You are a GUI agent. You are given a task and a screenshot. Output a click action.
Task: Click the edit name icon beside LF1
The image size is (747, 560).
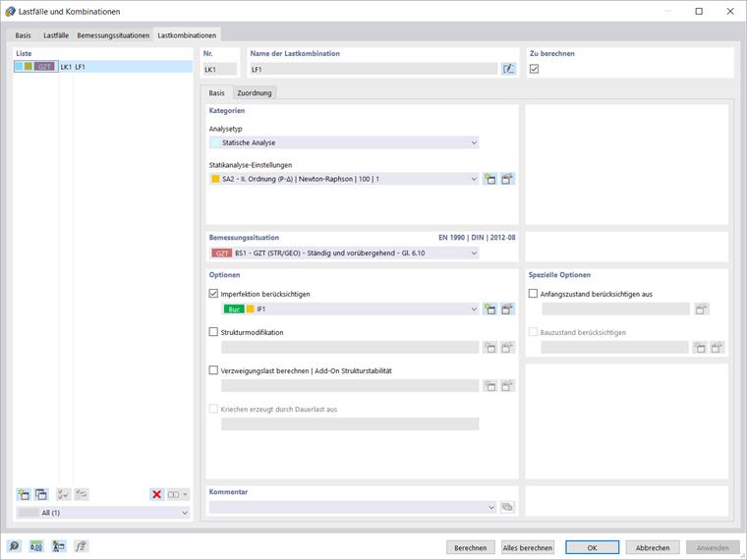(508, 69)
